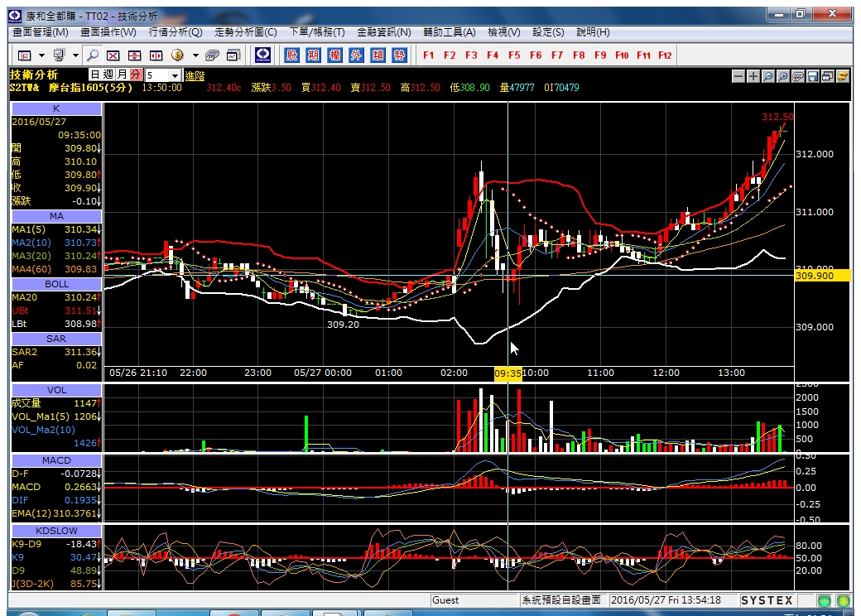Click the Guest status bar field

[474, 600]
